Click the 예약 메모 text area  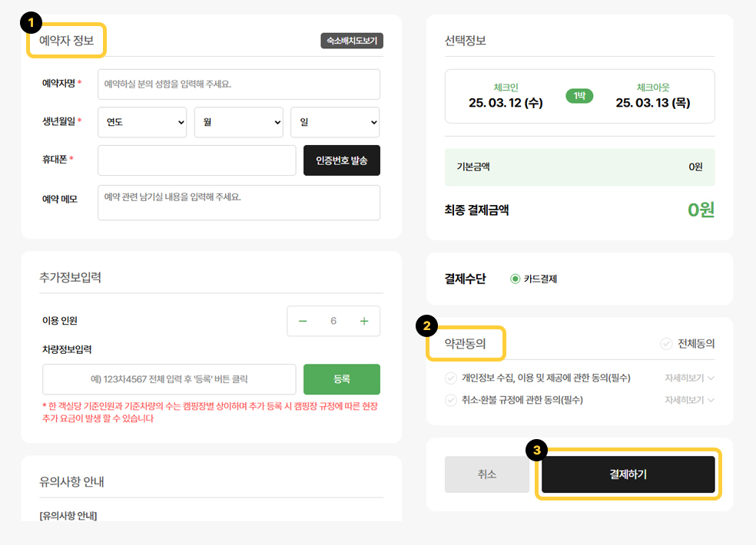click(x=238, y=203)
